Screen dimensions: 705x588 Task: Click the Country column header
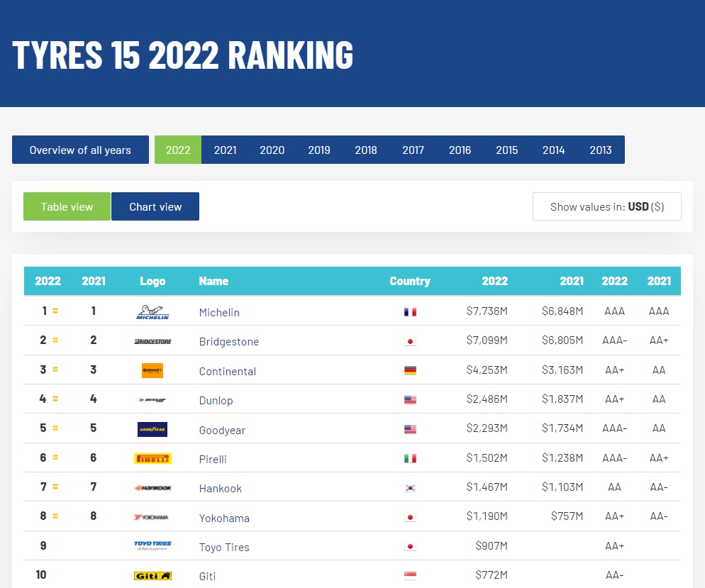[x=410, y=281]
